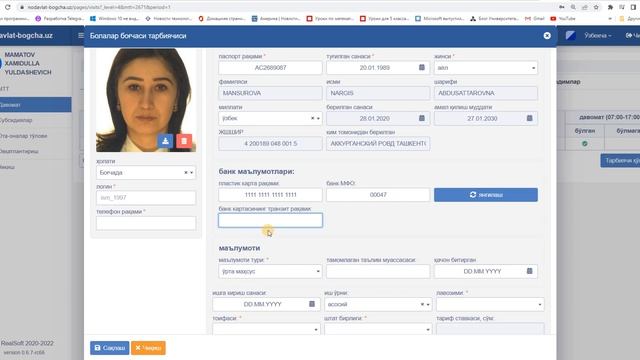Screen dimensions: 640x360
Task: Clear the workplace dropdown value with its x
Action: 422,304
